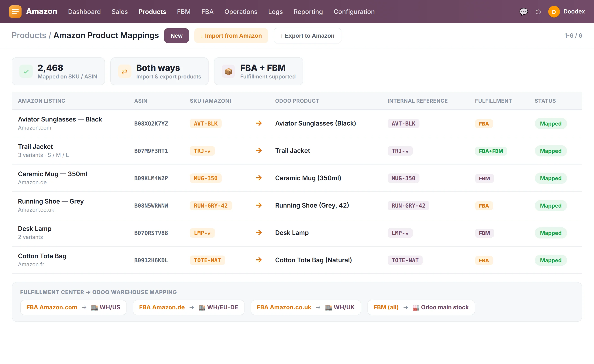The height and width of the screenshot is (364, 594).
Task: Click Export to Amazon button
Action: point(307,36)
